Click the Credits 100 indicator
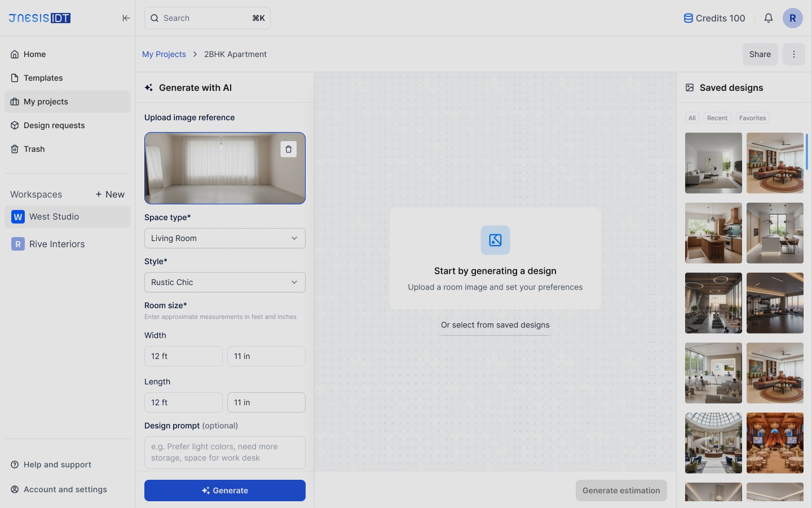 (x=714, y=18)
